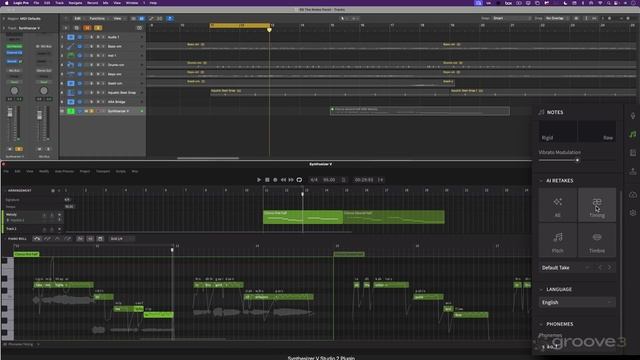
Task: Toggle the yellow S solo button in track header
Action: (x=98, y=28)
